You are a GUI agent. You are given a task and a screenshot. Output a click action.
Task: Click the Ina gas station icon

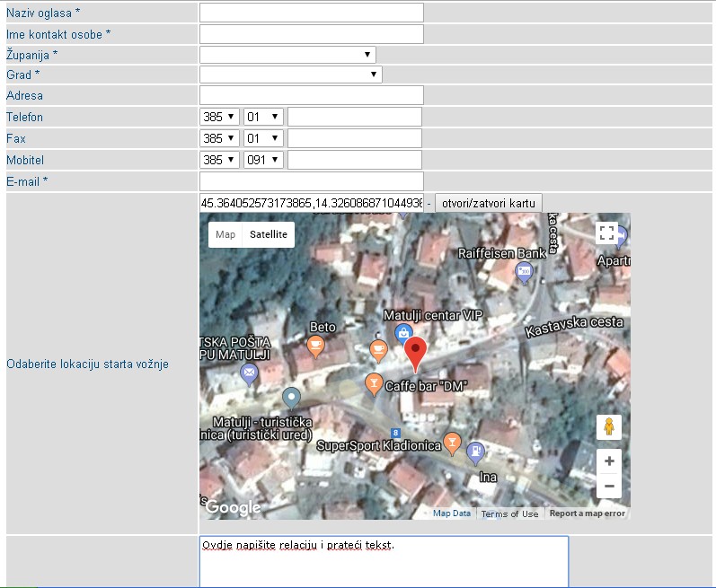click(476, 452)
